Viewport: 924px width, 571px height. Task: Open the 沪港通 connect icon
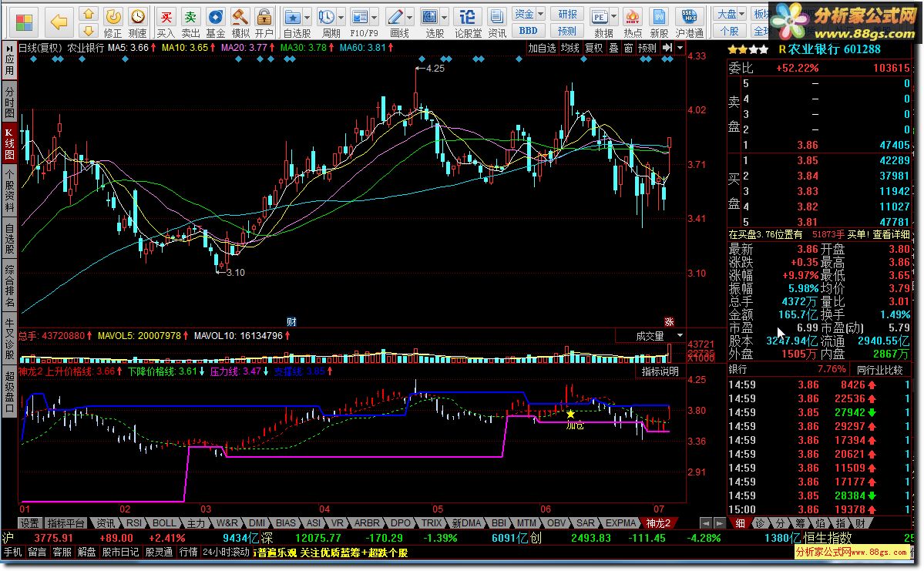click(690, 23)
